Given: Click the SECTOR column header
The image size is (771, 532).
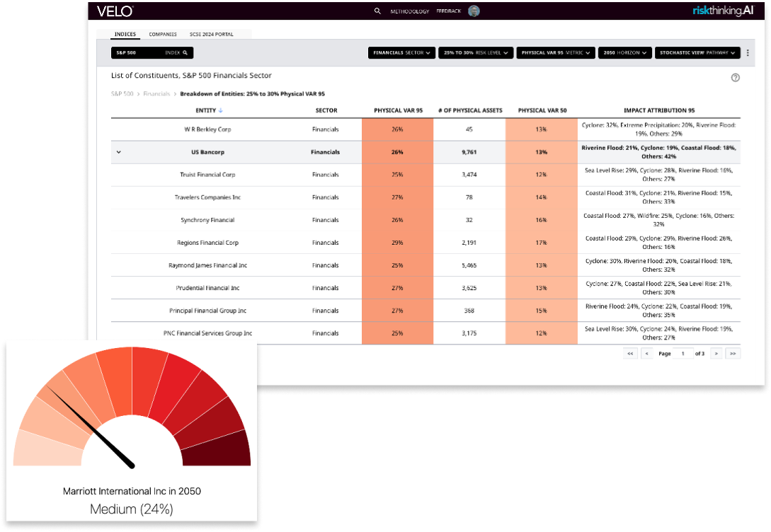Looking at the screenshot, I should pyautogui.click(x=326, y=110).
